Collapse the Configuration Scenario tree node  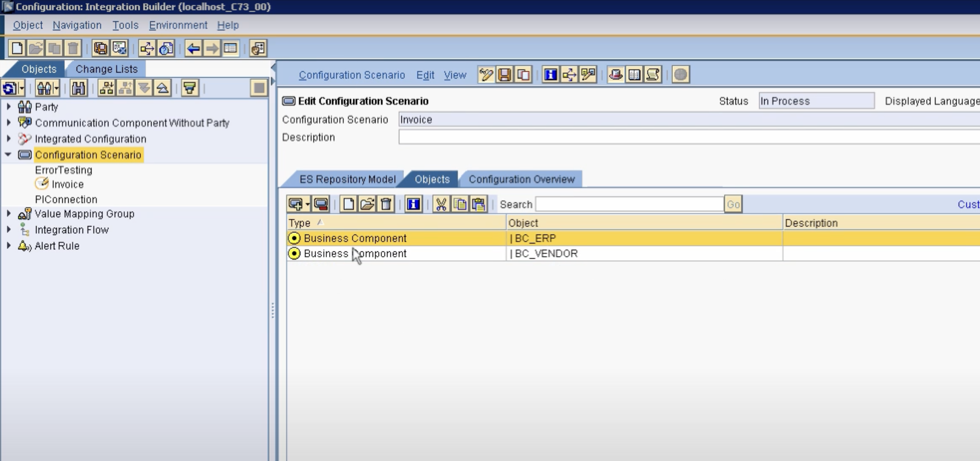[x=8, y=155]
